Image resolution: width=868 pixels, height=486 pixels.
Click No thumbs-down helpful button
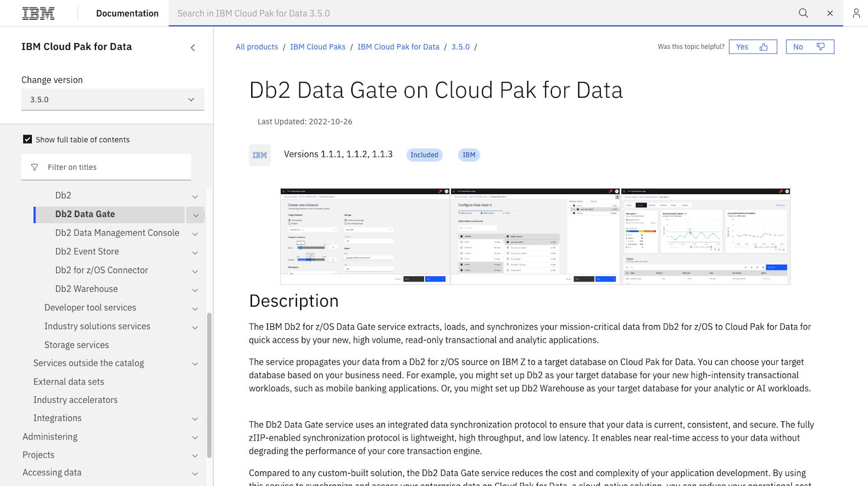click(810, 47)
